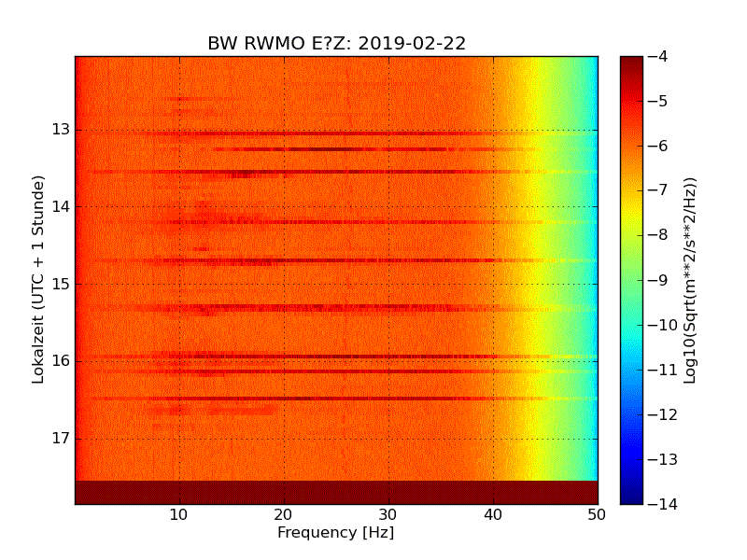Click the plot title BW RWMO E?Z: 2019-02-22

click(336, 43)
